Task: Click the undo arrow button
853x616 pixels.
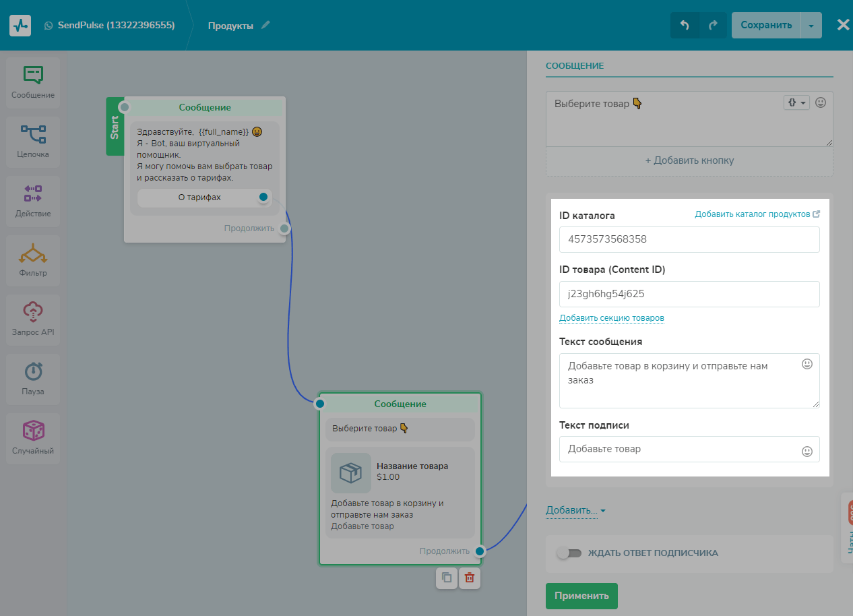Action: click(685, 25)
